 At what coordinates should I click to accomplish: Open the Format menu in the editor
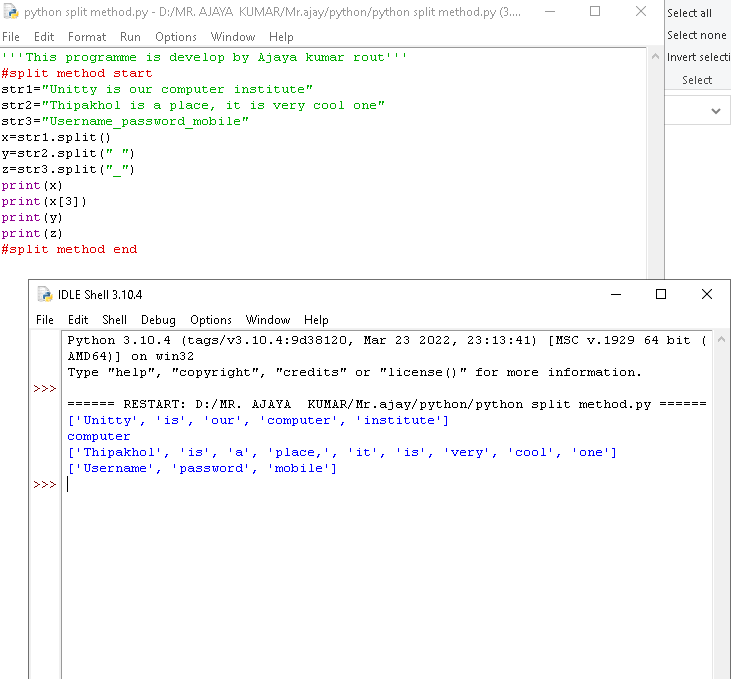click(87, 37)
